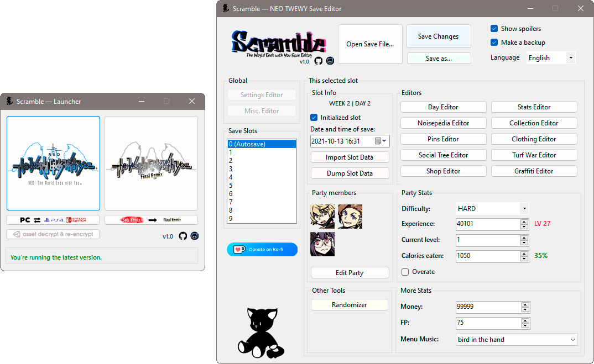
Task: Open the Graffiti Editor
Action: [x=534, y=171]
